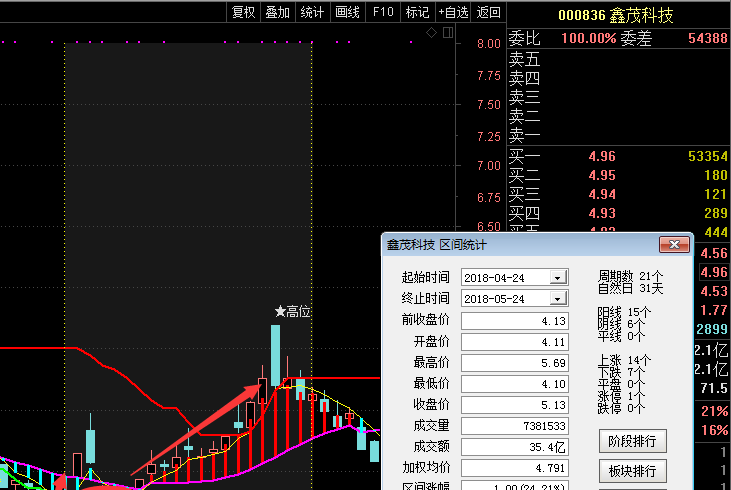The width and height of the screenshot is (731, 490).
Task: Click the 板块排行 button
Action: click(633, 471)
